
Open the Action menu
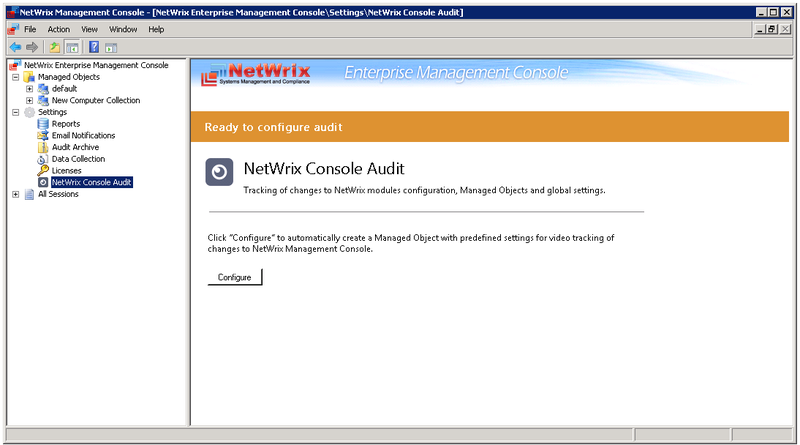pyautogui.click(x=59, y=30)
